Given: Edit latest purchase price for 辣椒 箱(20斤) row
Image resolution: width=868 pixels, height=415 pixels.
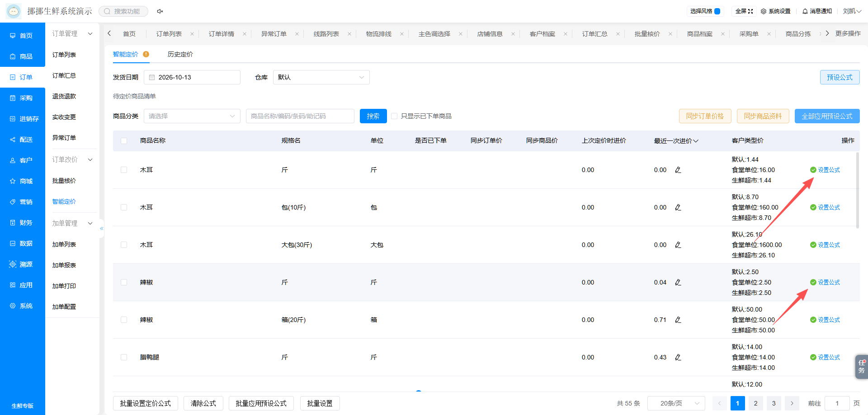Looking at the screenshot, I should [x=678, y=320].
